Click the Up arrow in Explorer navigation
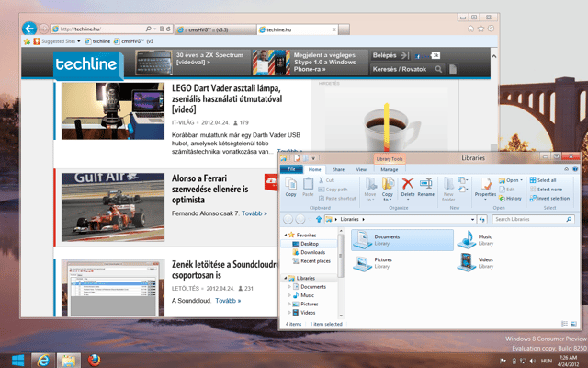The width and height of the screenshot is (588, 368). tap(319, 219)
